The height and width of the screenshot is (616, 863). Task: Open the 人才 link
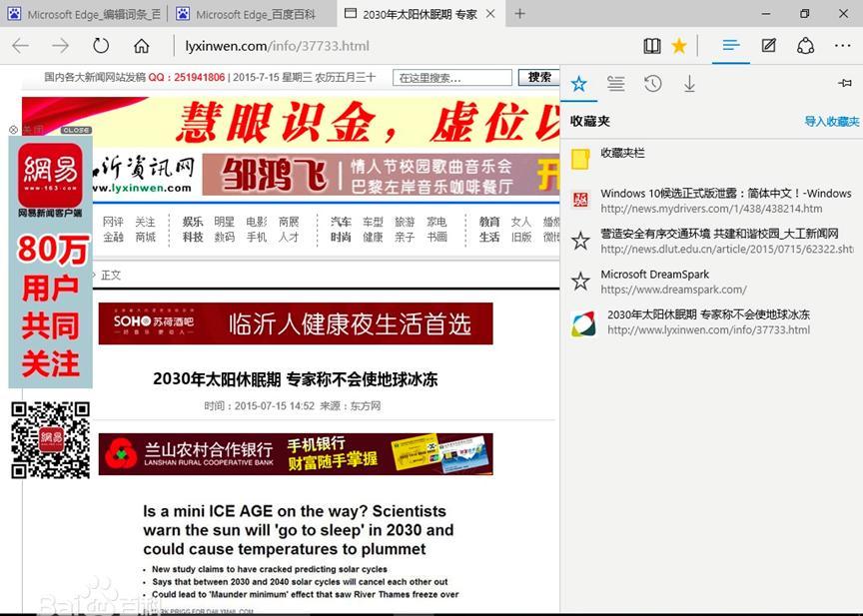[289, 237]
